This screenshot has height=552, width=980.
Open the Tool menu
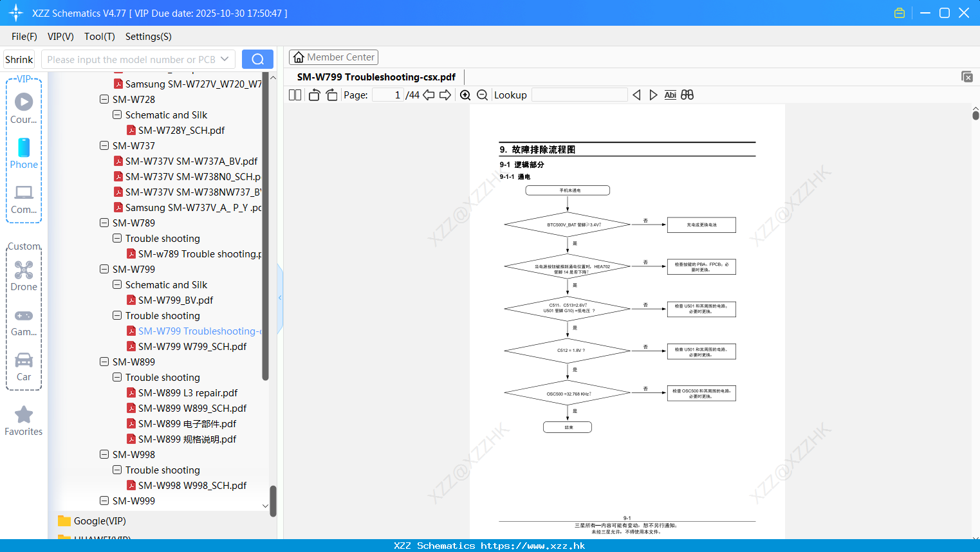(100, 36)
